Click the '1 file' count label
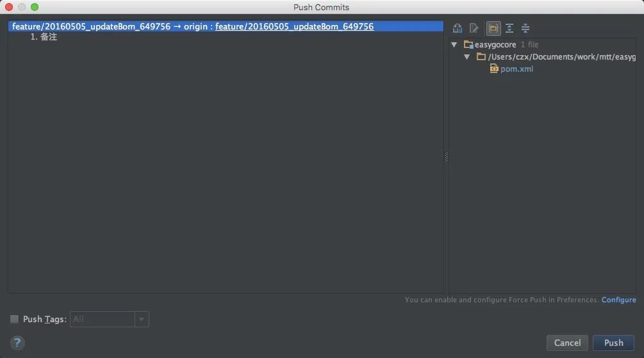Viewport: 644px width, 358px height. coord(529,44)
